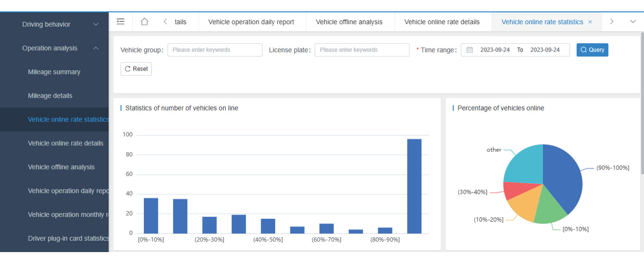The width and height of the screenshot is (644, 263).
Task: Select Vehicle online rate statistics sidebar item
Action: click(54, 119)
